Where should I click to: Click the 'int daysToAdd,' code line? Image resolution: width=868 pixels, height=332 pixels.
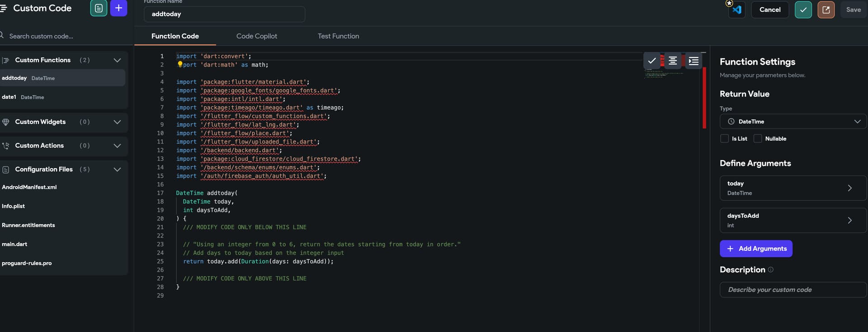(x=207, y=210)
